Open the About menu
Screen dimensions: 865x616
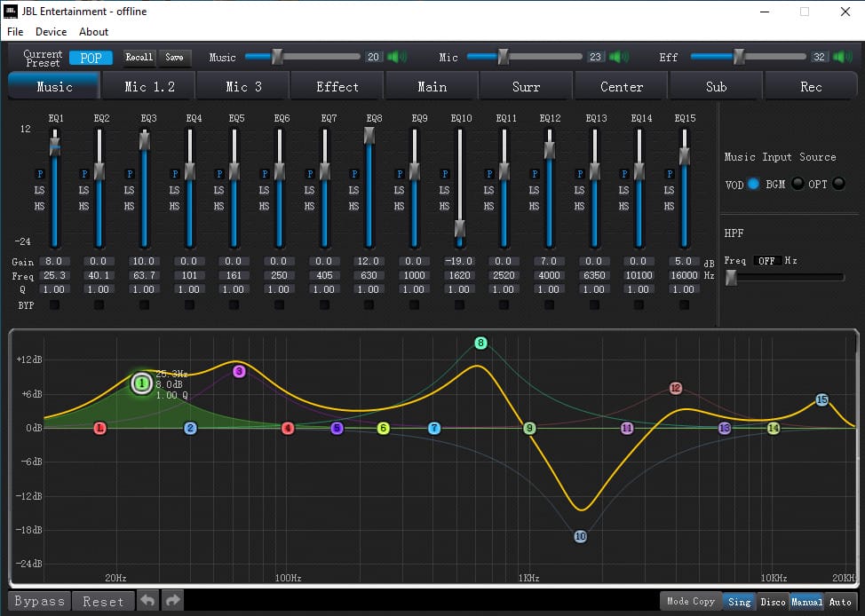tap(93, 31)
